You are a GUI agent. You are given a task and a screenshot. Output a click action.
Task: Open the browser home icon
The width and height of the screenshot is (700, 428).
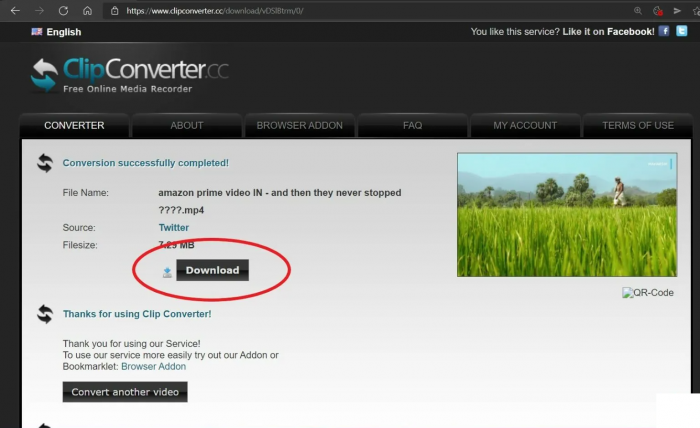pos(88,11)
